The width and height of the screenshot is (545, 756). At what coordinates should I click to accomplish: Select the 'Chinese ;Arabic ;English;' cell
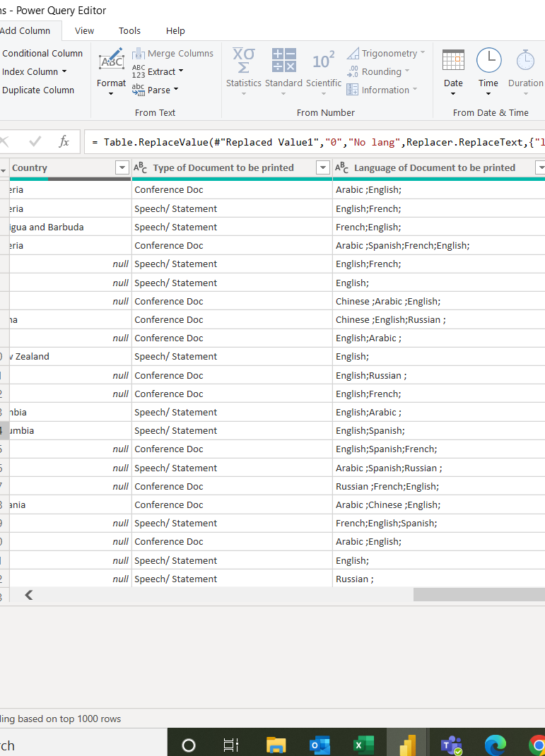click(x=439, y=301)
